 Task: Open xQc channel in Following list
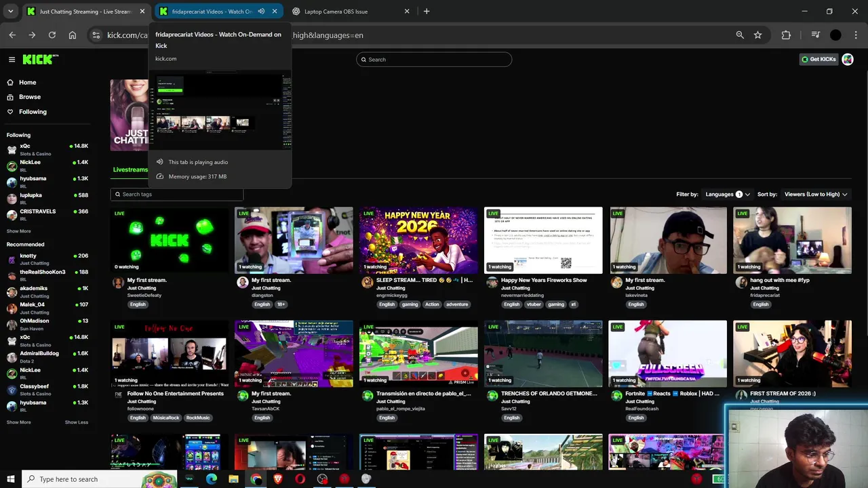47,149
